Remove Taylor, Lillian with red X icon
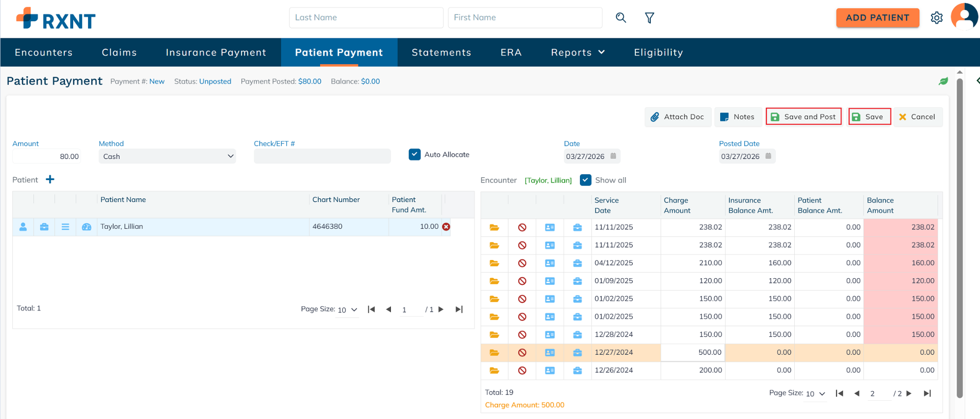 (x=446, y=226)
